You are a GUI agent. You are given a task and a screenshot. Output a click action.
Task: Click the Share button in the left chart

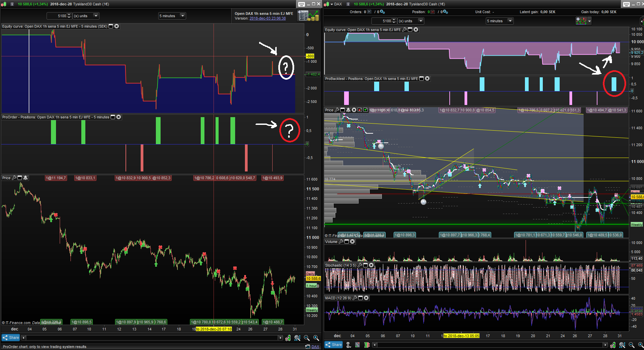11,338
